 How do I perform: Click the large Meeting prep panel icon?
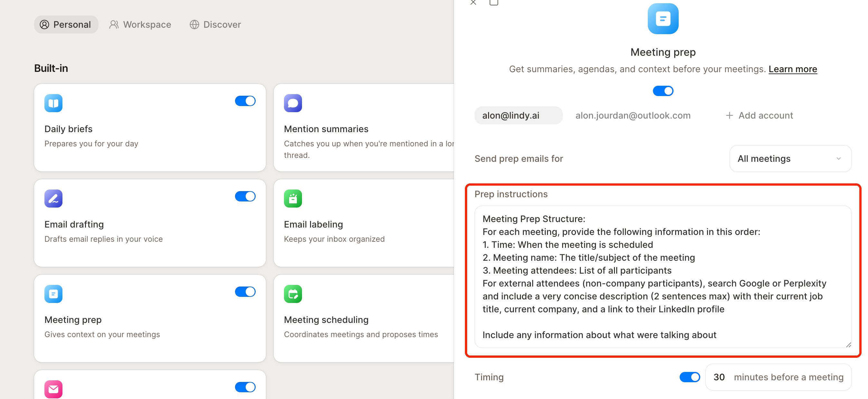pos(663,19)
